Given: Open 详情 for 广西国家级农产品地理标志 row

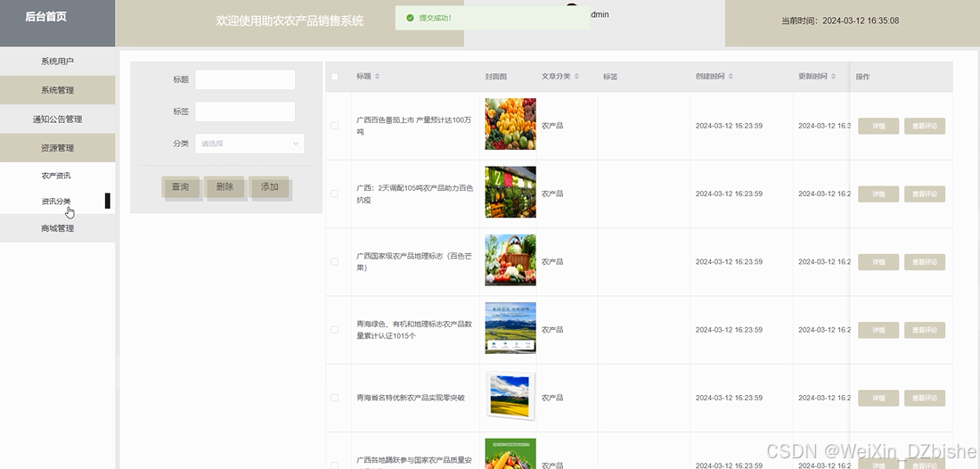Looking at the screenshot, I should pos(878,262).
